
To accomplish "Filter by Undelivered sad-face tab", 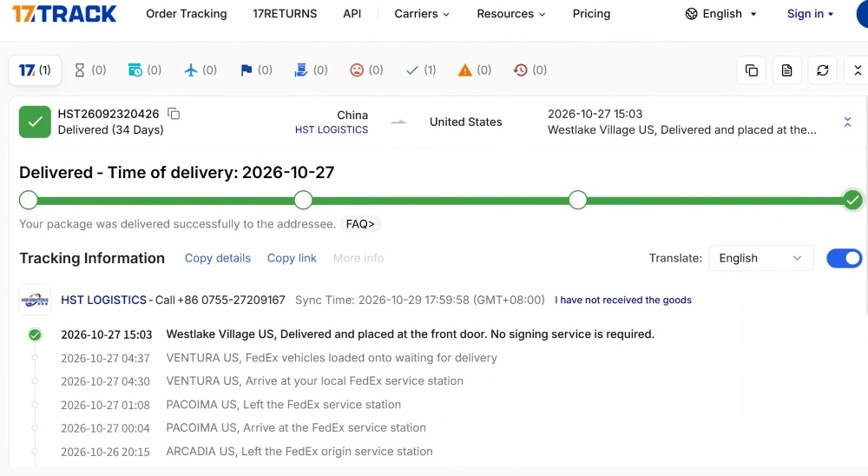I will click(366, 69).
